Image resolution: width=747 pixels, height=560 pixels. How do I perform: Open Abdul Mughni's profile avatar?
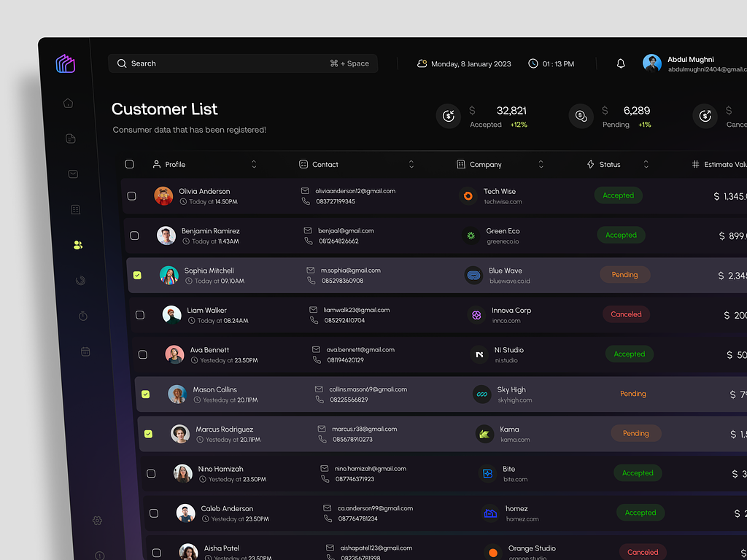pos(651,63)
